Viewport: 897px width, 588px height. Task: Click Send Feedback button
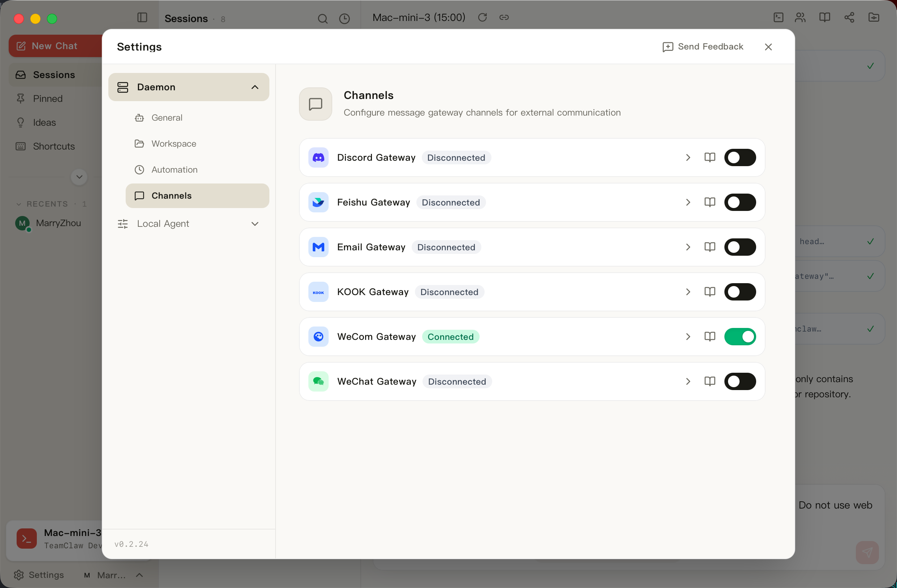point(703,47)
